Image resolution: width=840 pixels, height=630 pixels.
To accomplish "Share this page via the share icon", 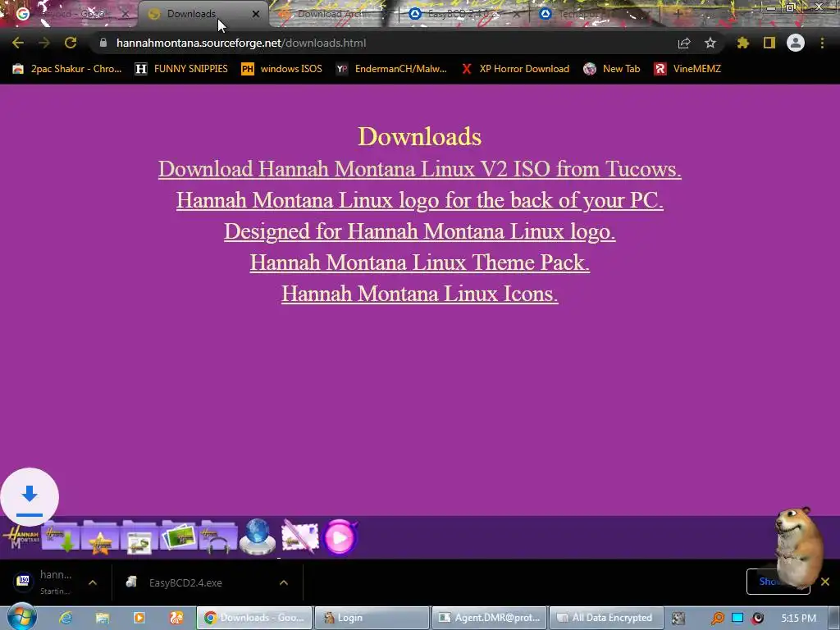I will 684,43.
